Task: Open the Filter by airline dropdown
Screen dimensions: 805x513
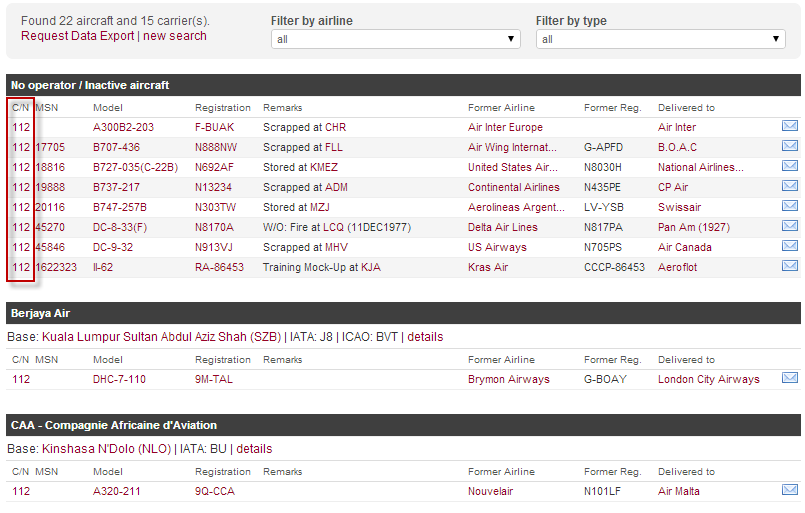Action: coord(396,39)
